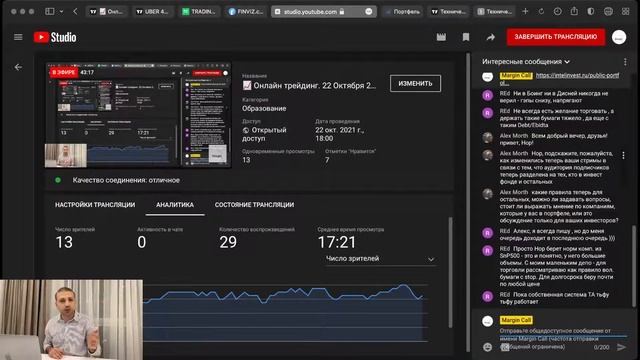
Task: Click the stream title Онлайн трейдинг
Action: [309, 86]
